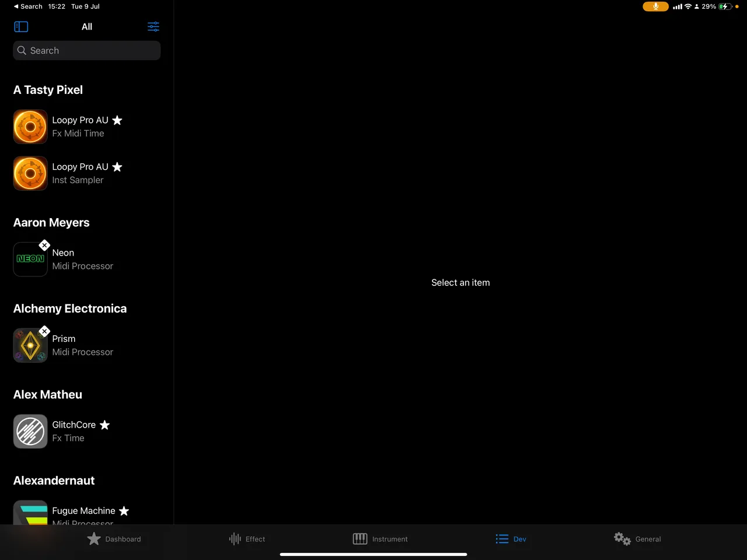Tap the magnifying glass search icon
This screenshot has height=560, width=747.
[x=22, y=51]
